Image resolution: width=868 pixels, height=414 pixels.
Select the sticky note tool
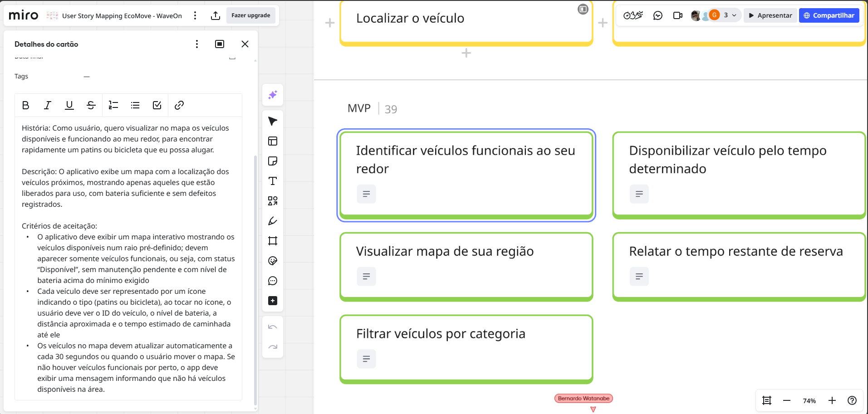pos(273,161)
